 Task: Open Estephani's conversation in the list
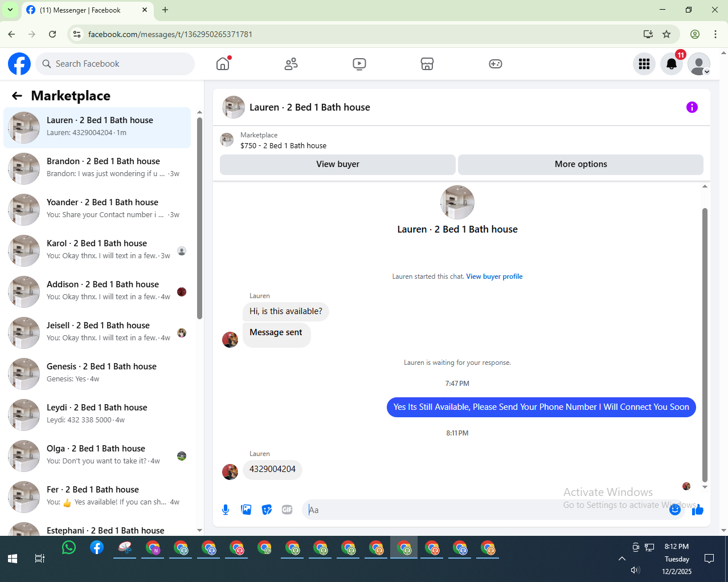[x=97, y=527]
